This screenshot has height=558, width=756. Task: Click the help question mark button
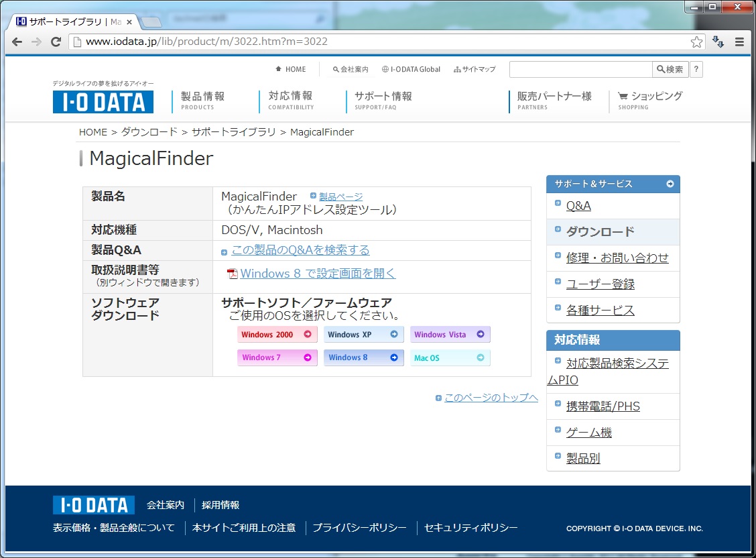coord(696,69)
